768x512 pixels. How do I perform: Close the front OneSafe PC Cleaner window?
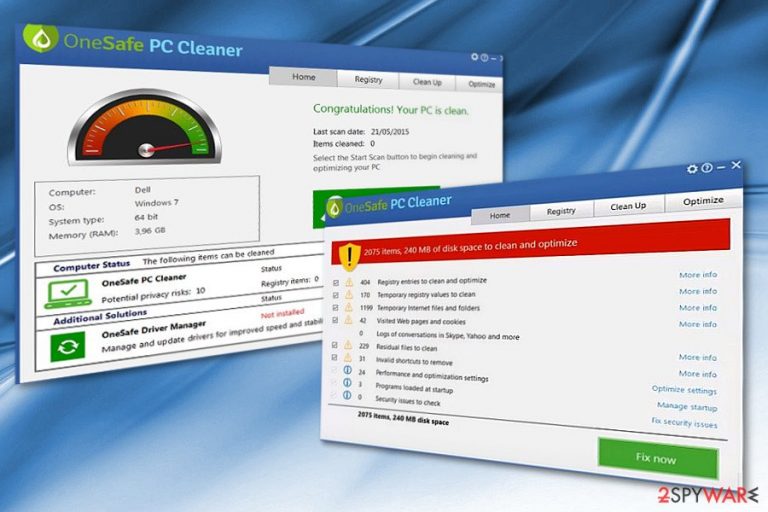coord(736,165)
